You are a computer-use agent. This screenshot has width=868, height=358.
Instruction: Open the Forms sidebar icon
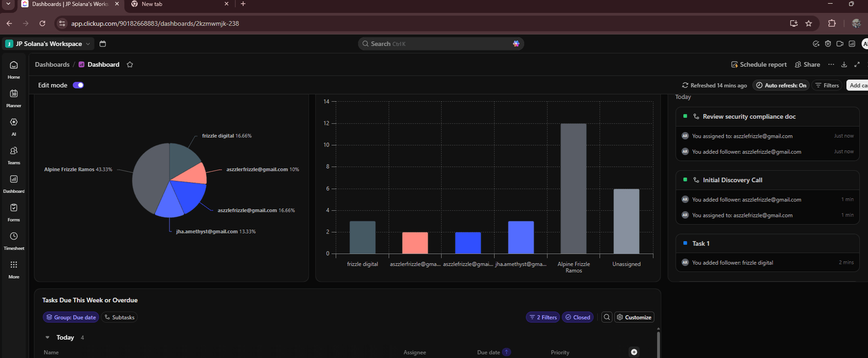tap(14, 211)
